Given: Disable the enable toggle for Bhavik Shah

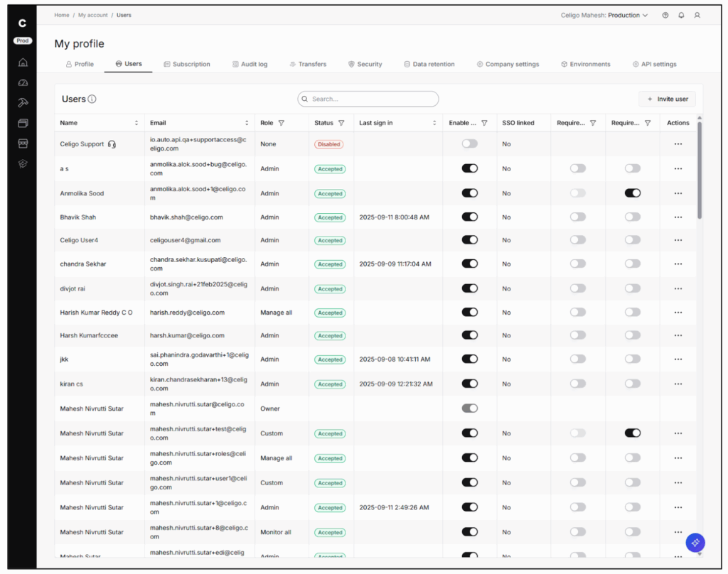Looking at the screenshot, I should [x=469, y=217].
